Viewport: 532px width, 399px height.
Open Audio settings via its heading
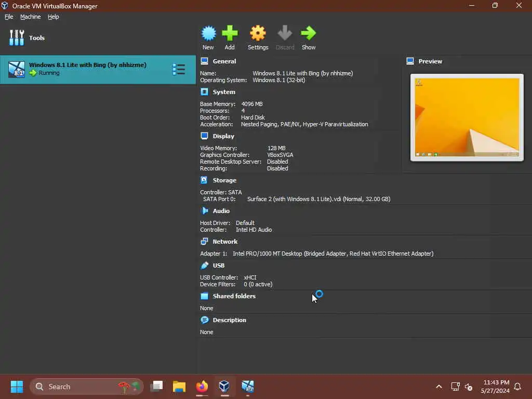click(x=221, y=211)
